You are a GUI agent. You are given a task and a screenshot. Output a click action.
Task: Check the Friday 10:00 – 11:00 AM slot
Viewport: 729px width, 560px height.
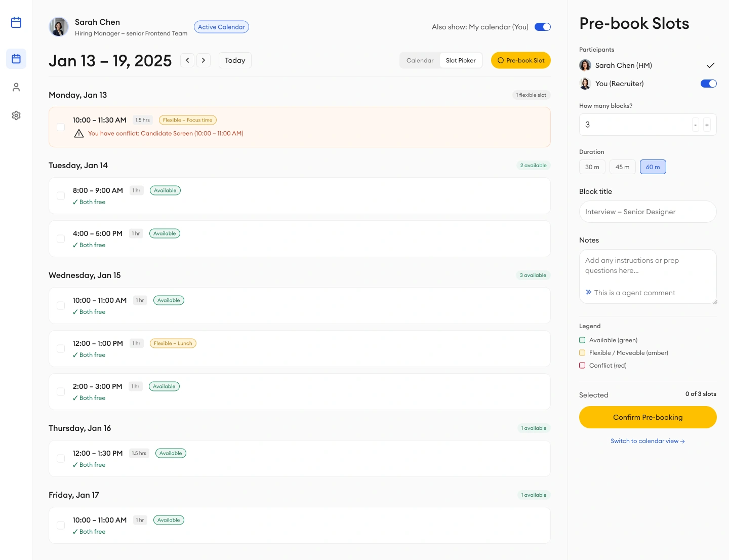pos(61,525)
